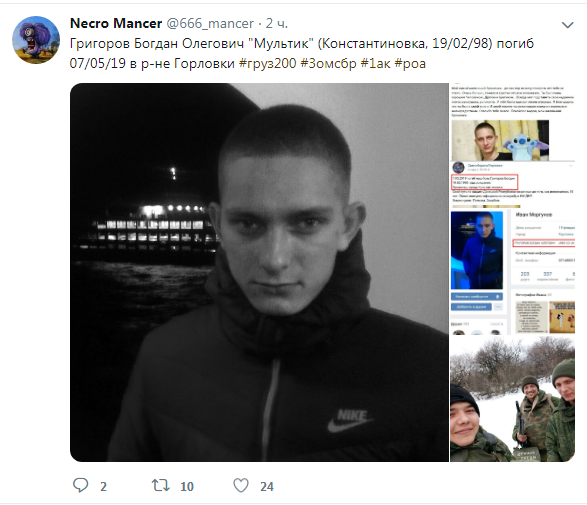
Task: Open Necro Mancer profile avatar
Action: coord(36,40)
